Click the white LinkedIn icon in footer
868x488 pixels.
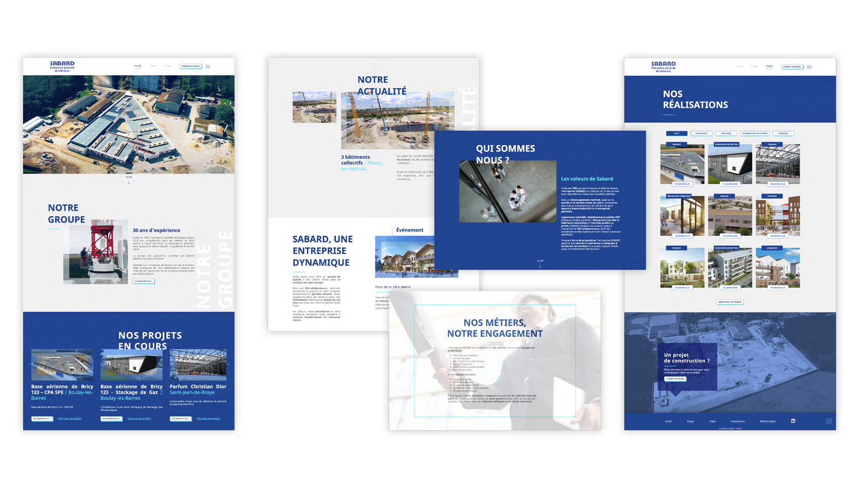coord(793,421)
